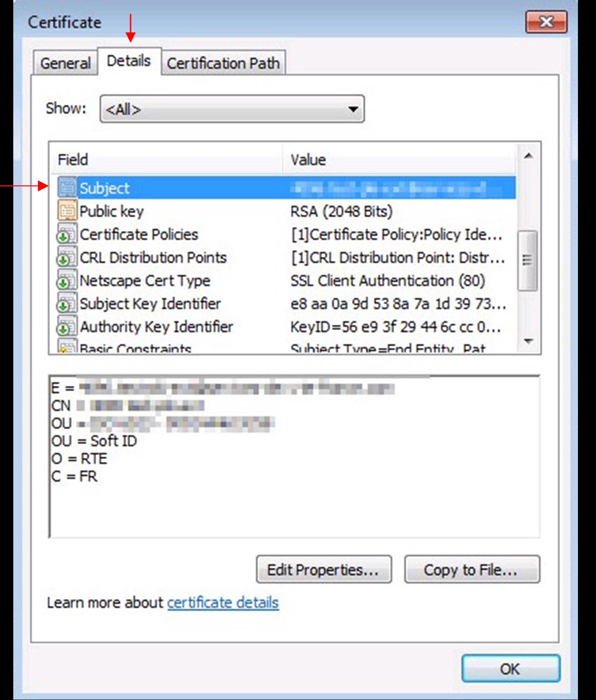This screenshot has height=700, width=596.
Task: Click the e8 aa 0a 9d key identifier value
Action: tap(398, 304)
